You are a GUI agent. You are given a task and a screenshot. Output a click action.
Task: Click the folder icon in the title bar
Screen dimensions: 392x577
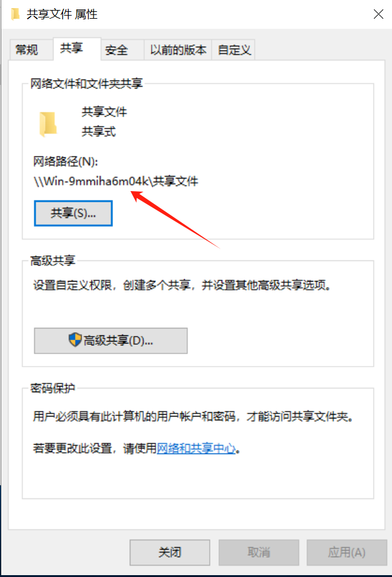[16, 14]
